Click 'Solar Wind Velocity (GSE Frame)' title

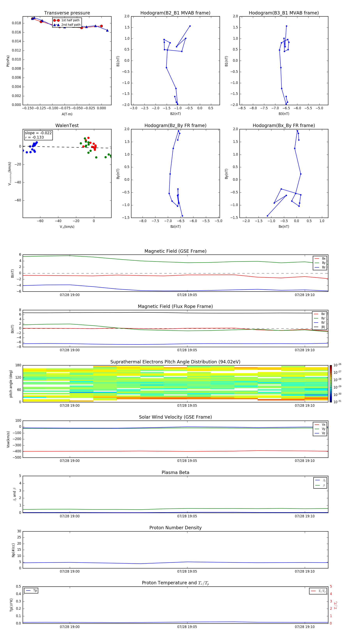175,417
